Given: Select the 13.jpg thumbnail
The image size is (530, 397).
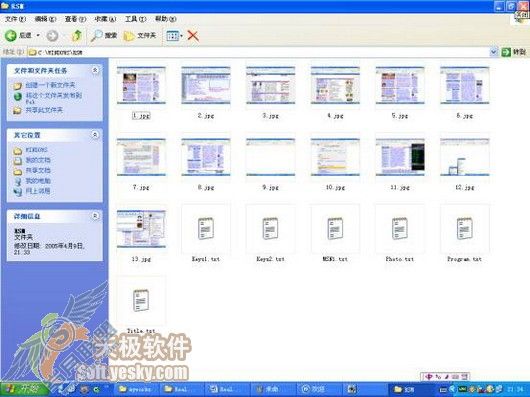Looking at the screenshot, I should point(141,229).
